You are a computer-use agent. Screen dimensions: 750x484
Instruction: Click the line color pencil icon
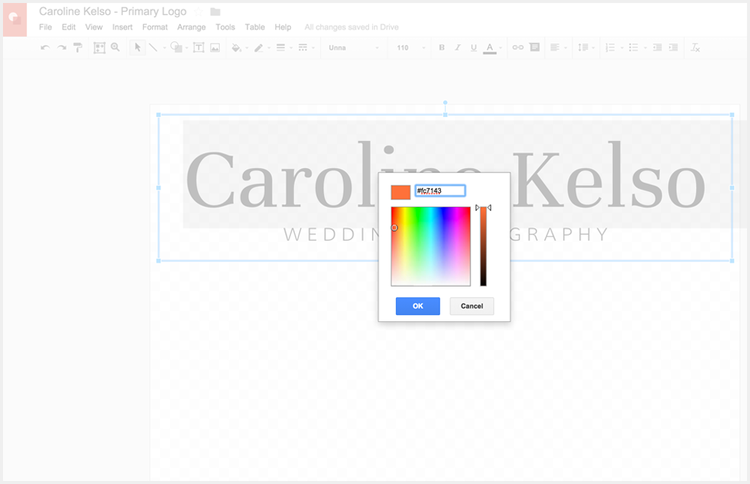pos(259,47)
